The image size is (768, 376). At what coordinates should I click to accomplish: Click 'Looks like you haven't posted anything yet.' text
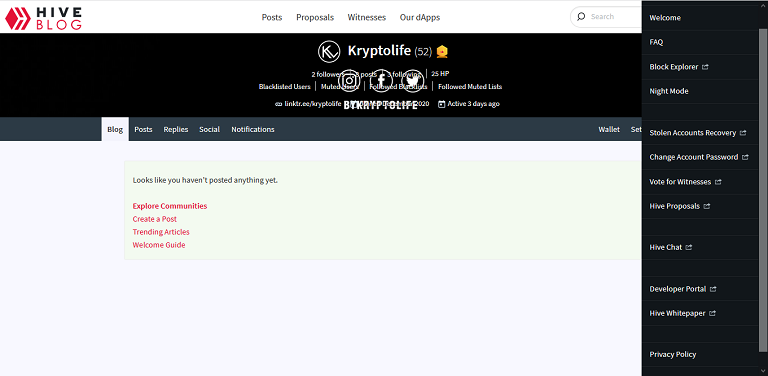click(x=205, y=180)
